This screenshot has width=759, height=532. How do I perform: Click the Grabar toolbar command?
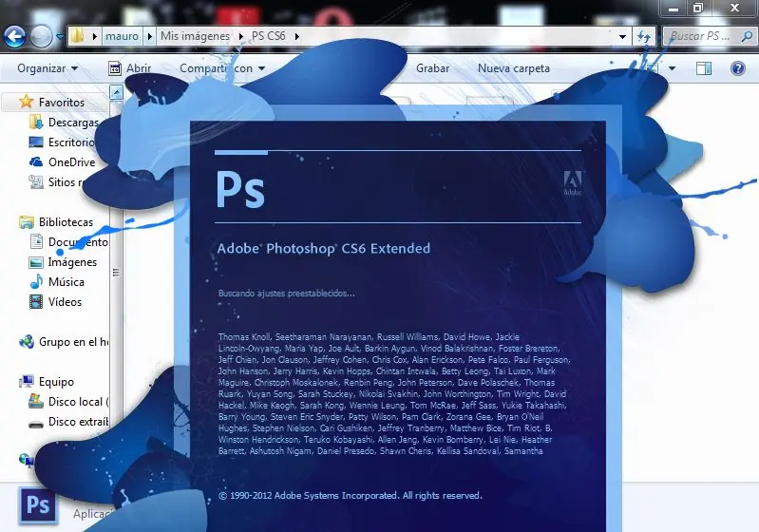(433, 68)
